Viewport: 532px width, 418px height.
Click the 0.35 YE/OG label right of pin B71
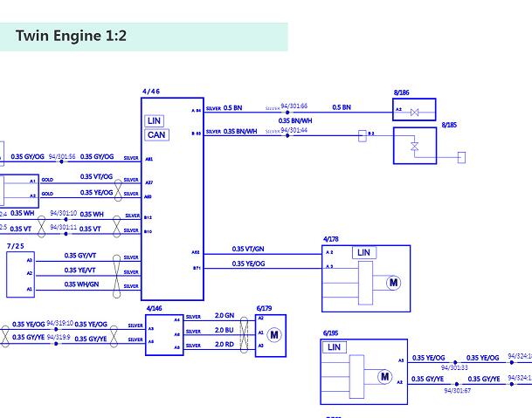pos(248,264)
